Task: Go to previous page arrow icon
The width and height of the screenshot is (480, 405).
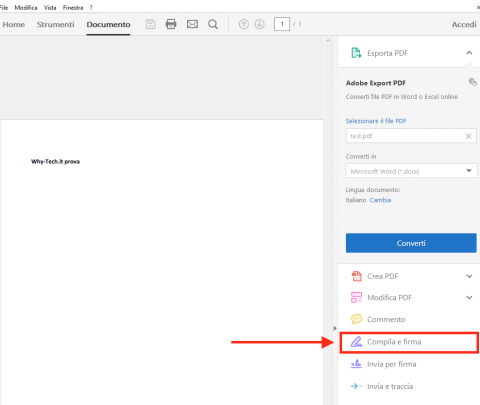Action: coord(244,24)
